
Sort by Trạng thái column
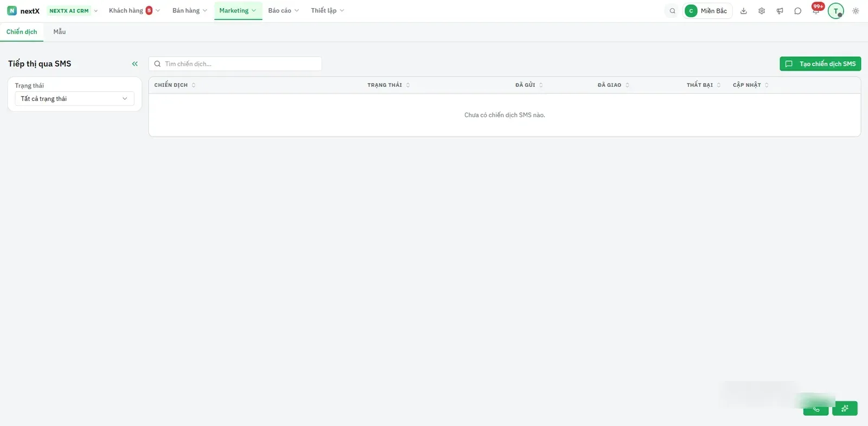pyautogui.click(x=388, y=85)
